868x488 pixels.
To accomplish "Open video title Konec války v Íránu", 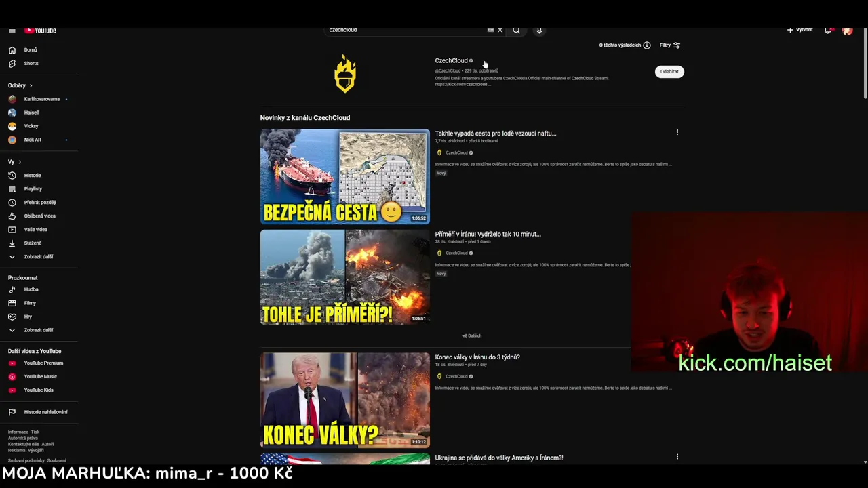I will coord(477,357).
